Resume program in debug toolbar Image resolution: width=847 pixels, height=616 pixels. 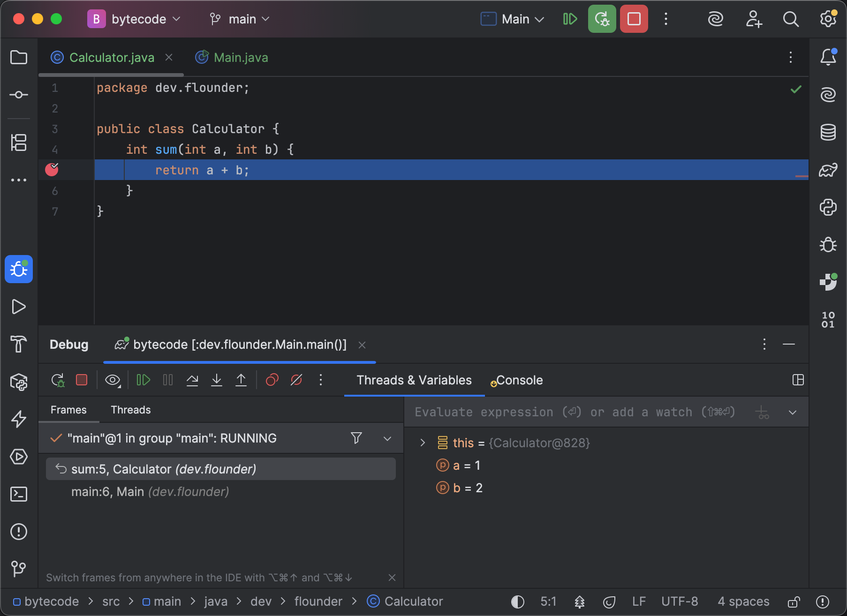pos(143,380)
